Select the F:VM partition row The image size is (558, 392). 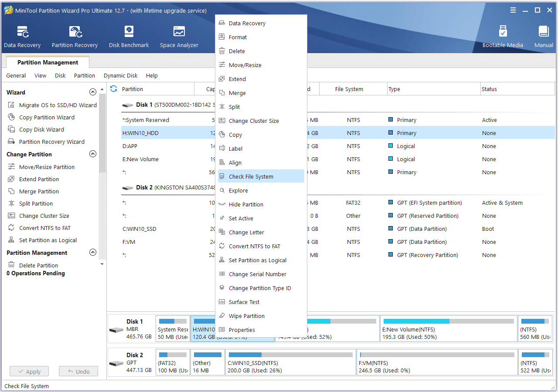(338, 242)
